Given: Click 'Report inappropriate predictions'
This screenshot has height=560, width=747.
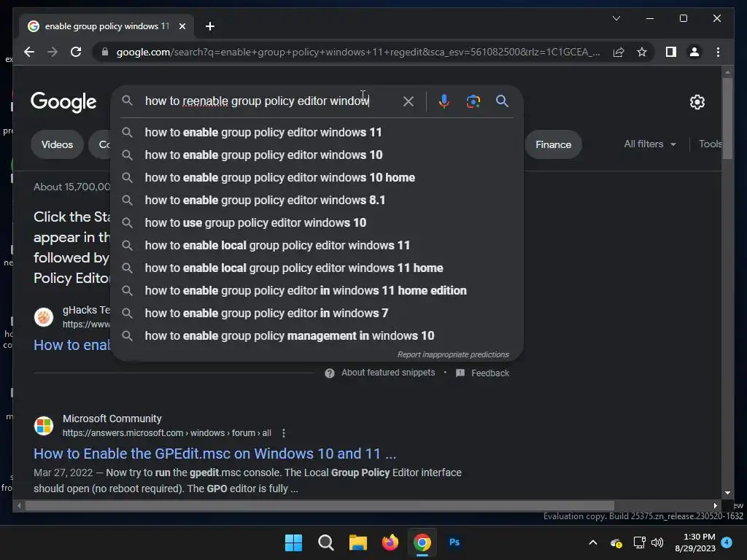Looking at the screenshot, I should click(x=453, y=355).
